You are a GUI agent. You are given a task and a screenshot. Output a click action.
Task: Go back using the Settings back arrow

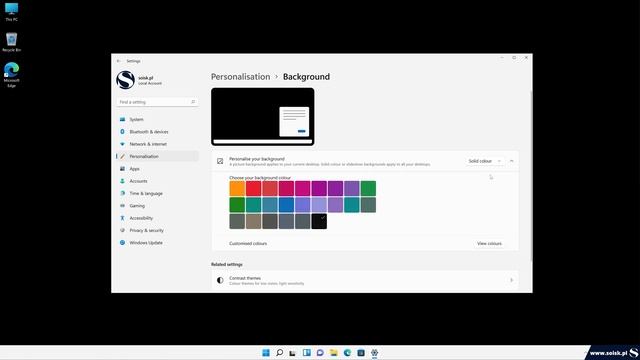(118, 61)
